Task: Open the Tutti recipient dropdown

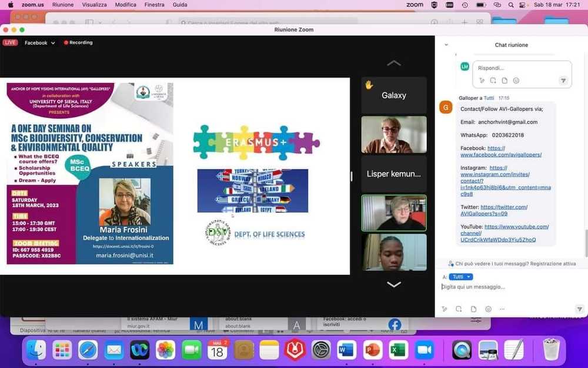Action: [x=460, y=277]
